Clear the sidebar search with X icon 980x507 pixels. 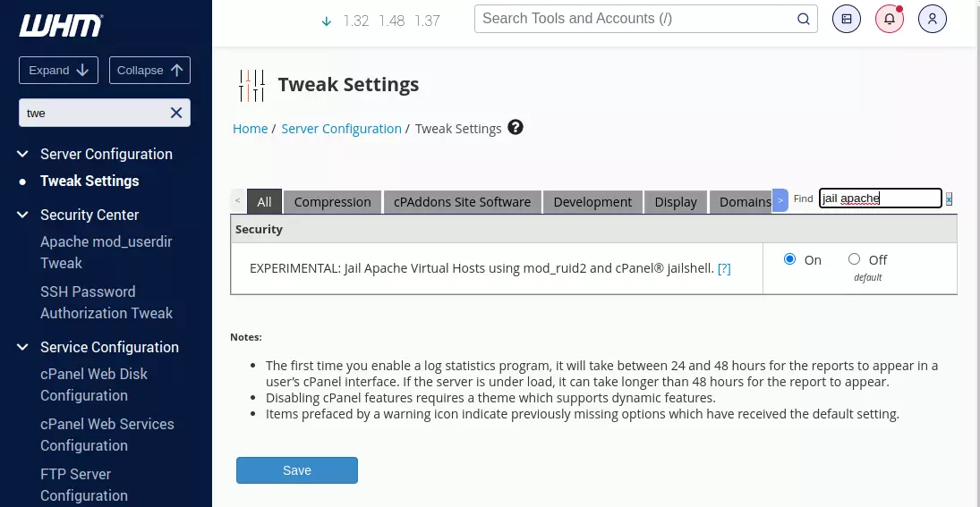176,113
